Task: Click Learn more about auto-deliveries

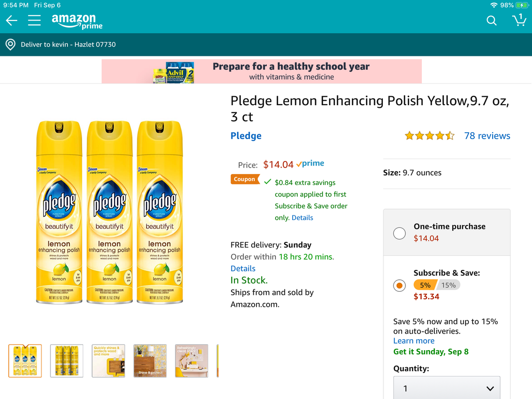Action: [x=414, y=341]
